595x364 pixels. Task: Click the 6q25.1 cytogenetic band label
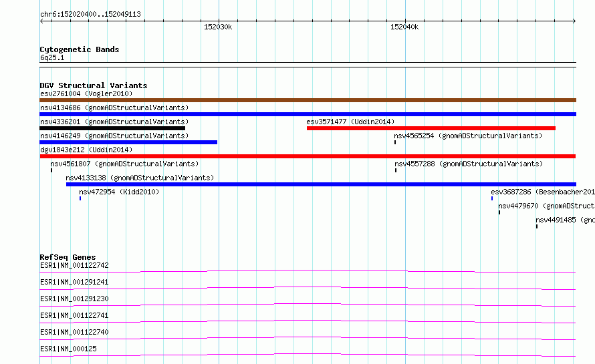click(x=52, y=57)
